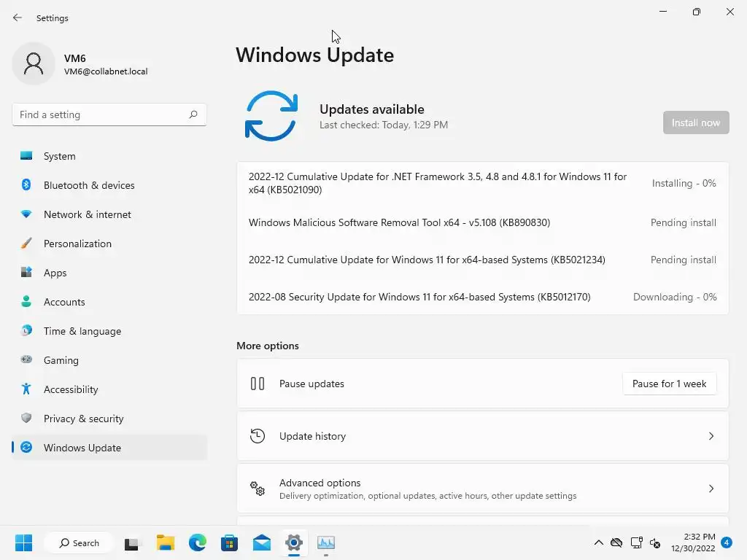
Task: Open the Advanced options row
Action: coord(483,488)
